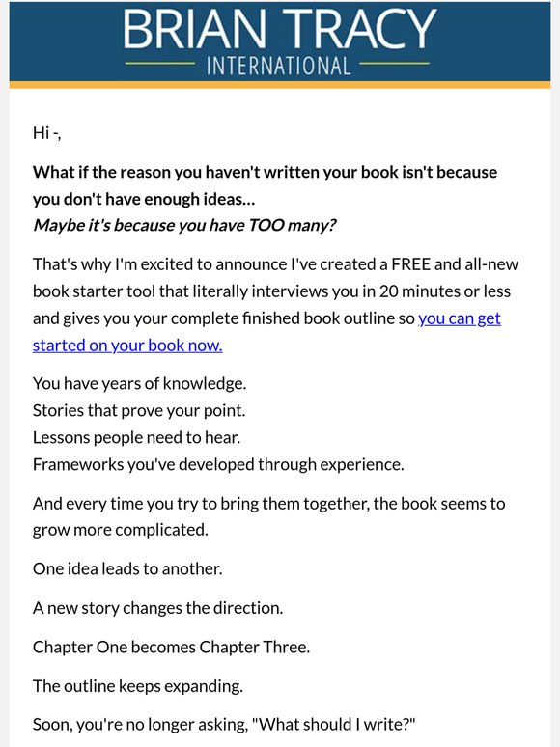Click the orange stripe under the banner
Image resolution: width=560 pixels, height=747 pixels.
point(280,85)
